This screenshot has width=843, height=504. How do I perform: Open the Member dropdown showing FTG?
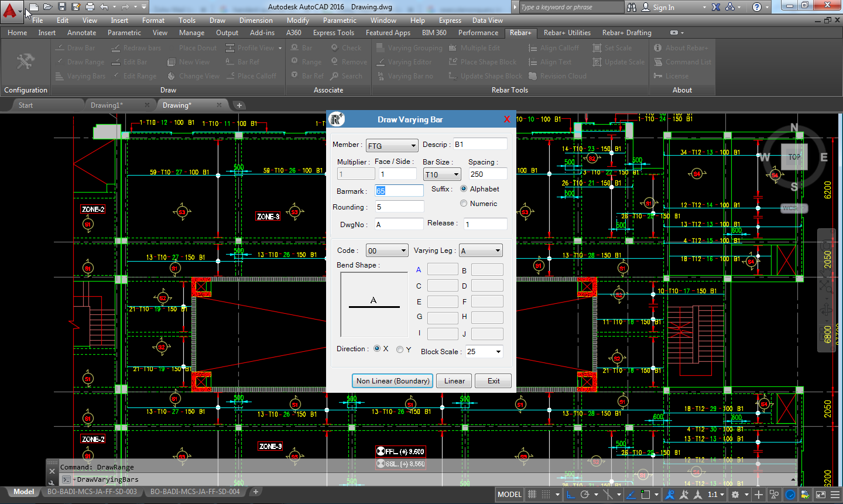click(392, 146)
